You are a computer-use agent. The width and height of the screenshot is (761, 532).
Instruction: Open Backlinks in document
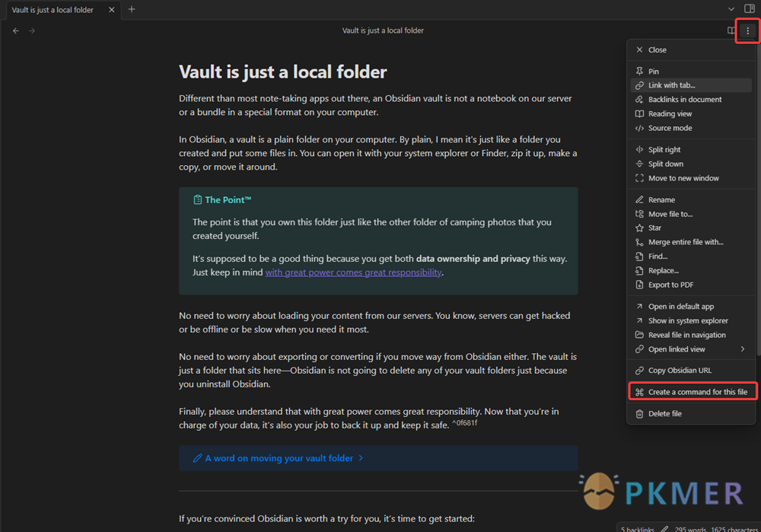tap(691, 100)
